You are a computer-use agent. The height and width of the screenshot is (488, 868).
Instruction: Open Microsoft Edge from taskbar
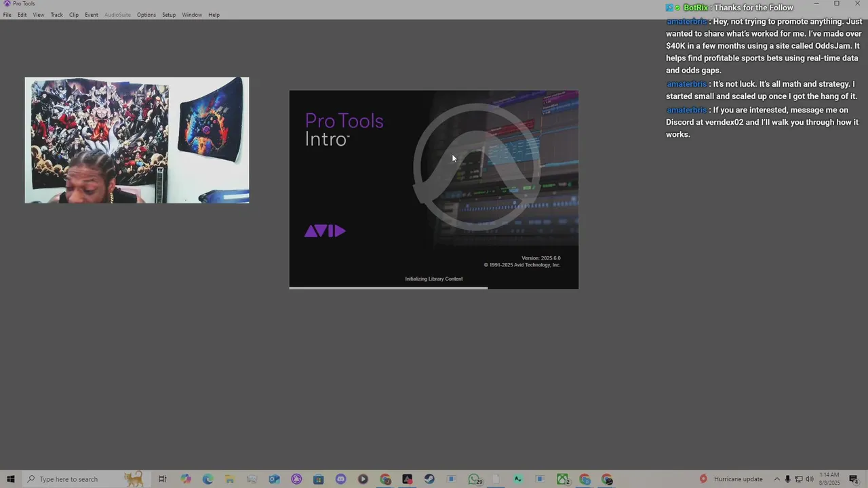pos(208,479)
